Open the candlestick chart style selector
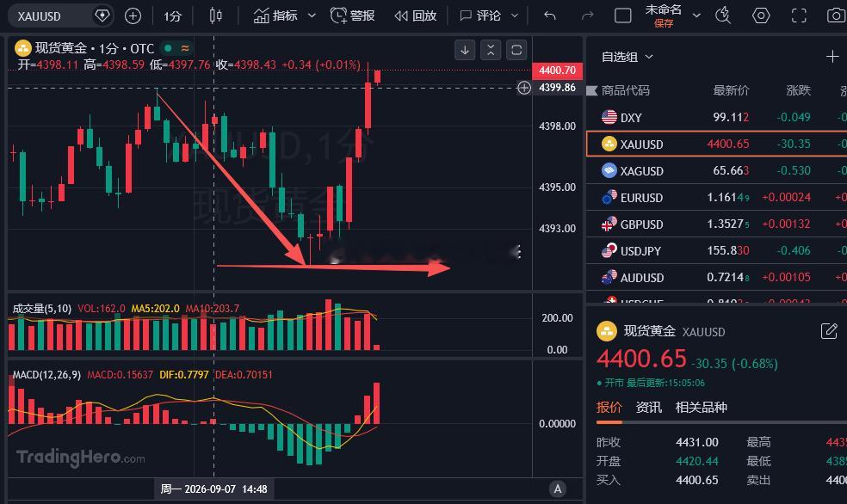Screen dimensions: 847x504 point(215,16)
